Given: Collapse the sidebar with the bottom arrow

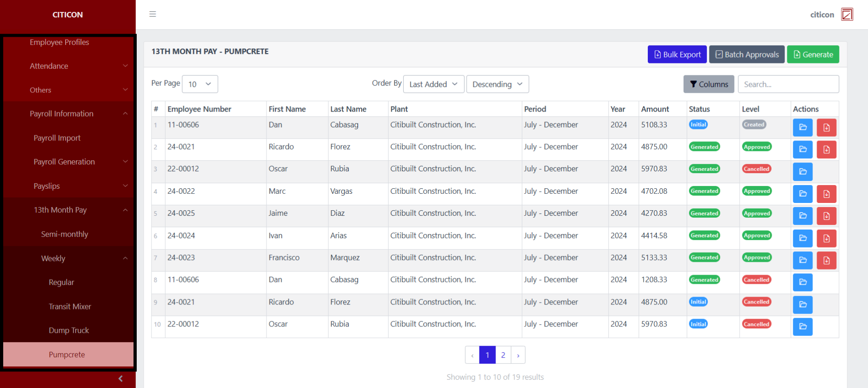Looking at the screenshot, I should 121,378.
